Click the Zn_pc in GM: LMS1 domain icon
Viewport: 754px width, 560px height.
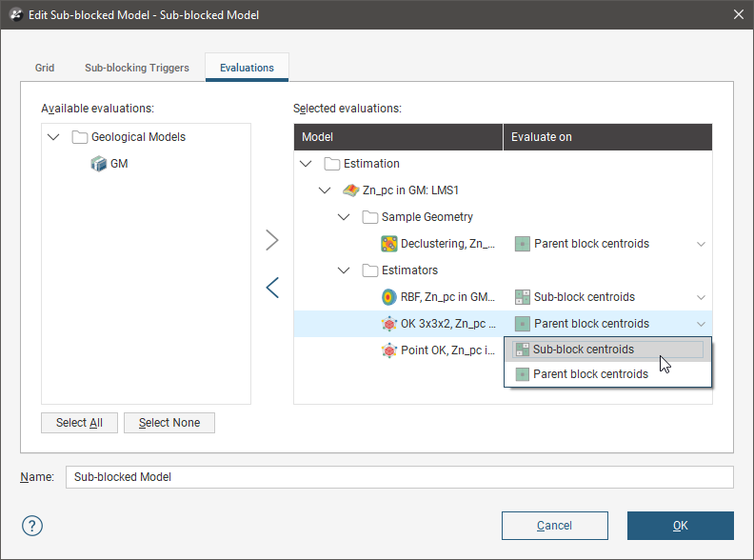tap(350, 190)
